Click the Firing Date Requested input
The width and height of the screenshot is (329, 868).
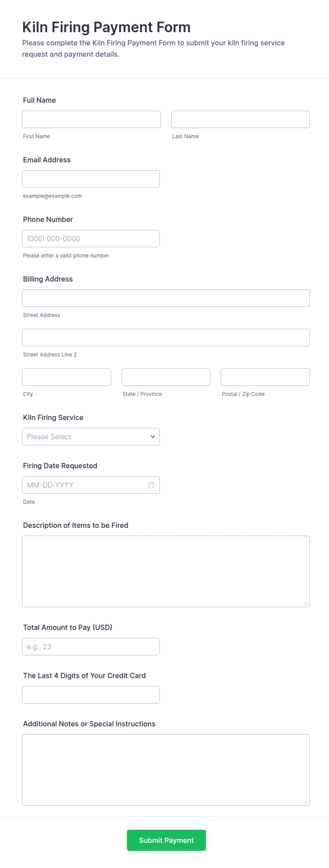pos(91,485)
